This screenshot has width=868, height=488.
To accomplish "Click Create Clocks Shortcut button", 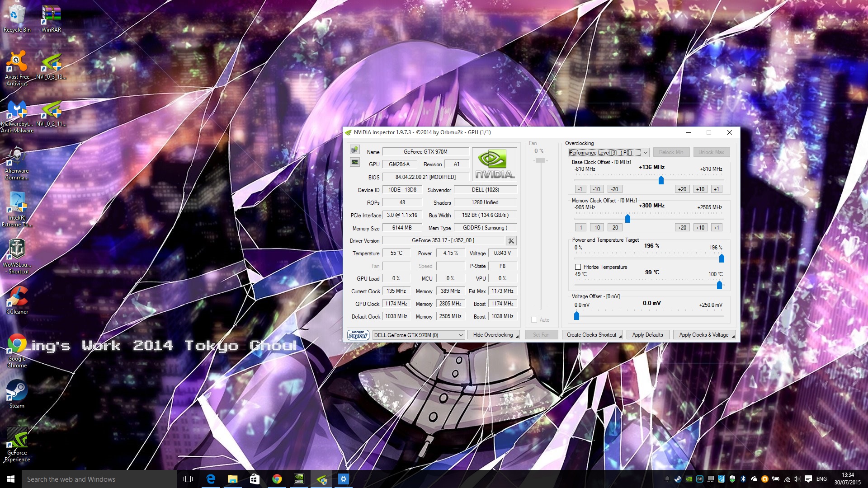I will point(592,335).
